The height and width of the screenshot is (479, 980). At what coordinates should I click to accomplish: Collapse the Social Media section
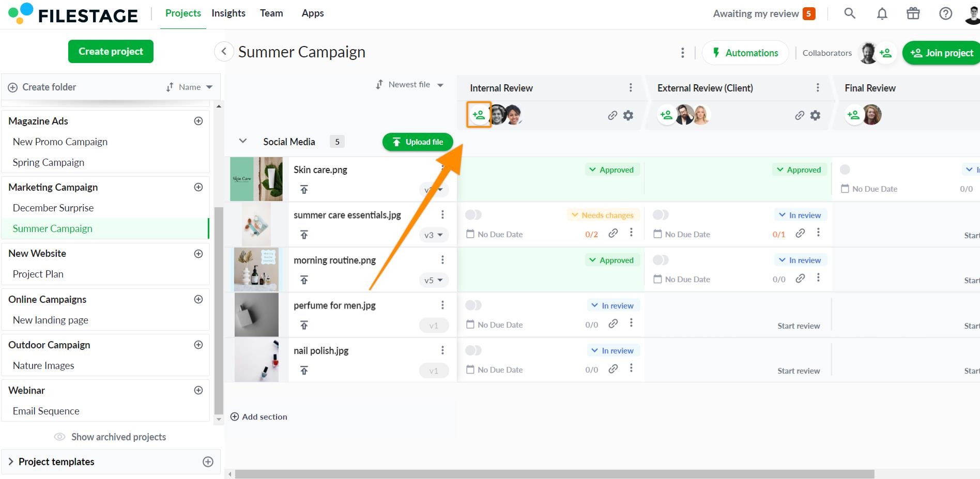pos(242,141)
